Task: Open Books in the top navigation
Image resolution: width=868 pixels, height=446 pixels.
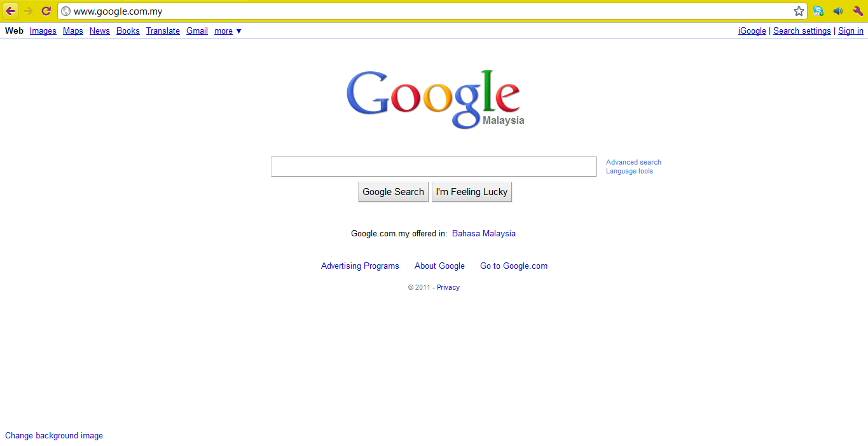Action: pos(128,30)
